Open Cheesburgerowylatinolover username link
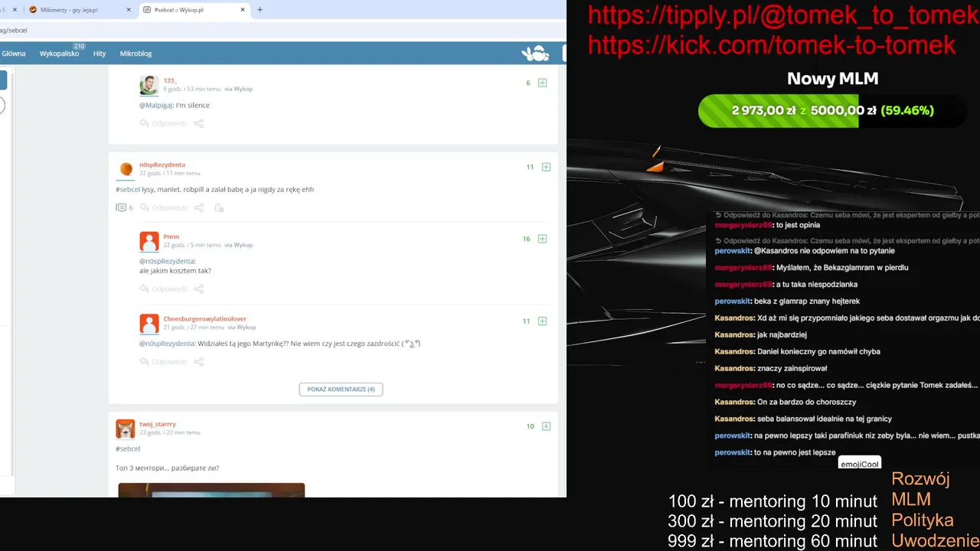Viewport: 980px width, 551px height. pos(204,318)
